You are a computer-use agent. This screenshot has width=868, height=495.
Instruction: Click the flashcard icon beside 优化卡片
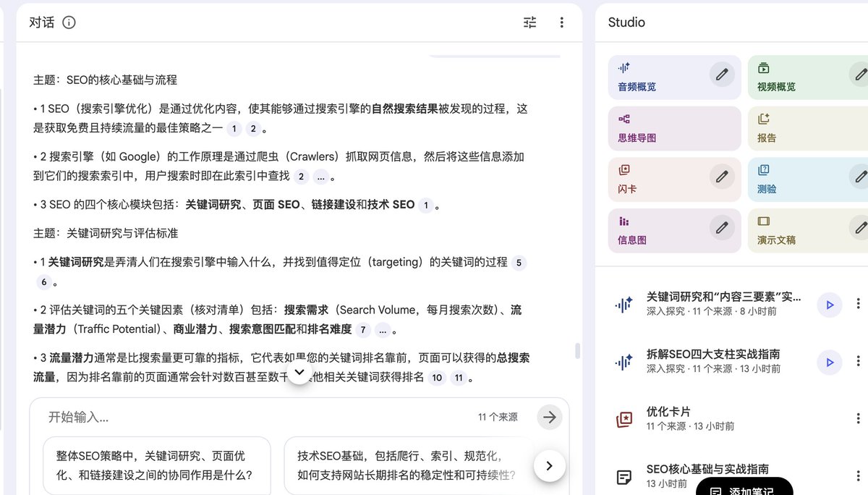[x=624, y=419]
